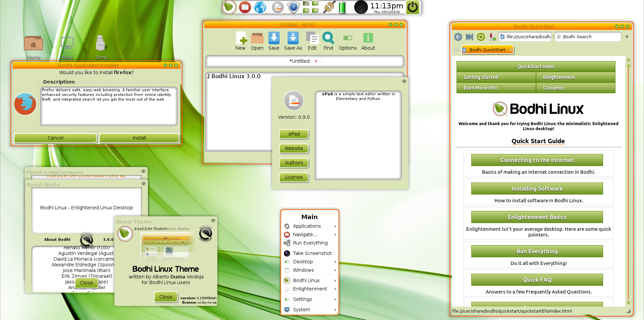Viewport: 644px width, 320px height.
Task: Open Connecting to the Internet guide
Action: pos(537,160)
